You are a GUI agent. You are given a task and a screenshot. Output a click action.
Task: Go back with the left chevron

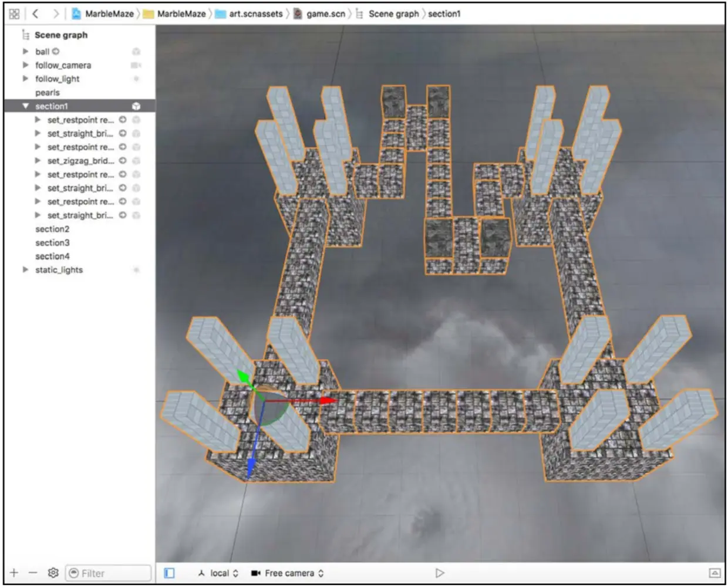tap(35, 13)
